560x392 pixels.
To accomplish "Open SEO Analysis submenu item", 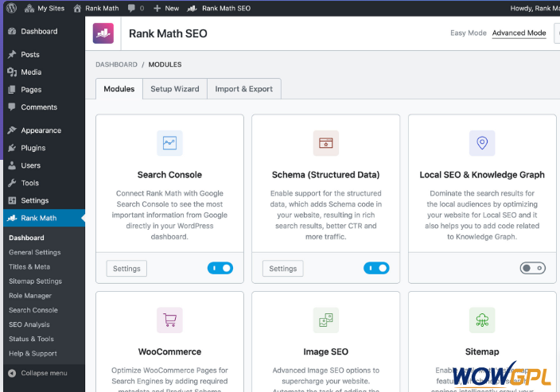I will (29, 324).
